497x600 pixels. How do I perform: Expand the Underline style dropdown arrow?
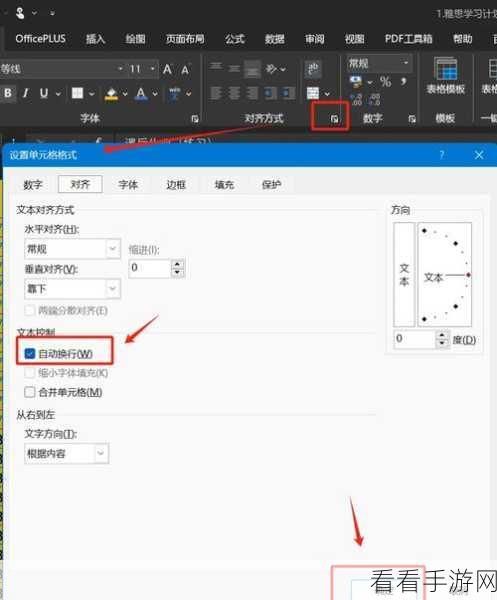coord(58,93)
